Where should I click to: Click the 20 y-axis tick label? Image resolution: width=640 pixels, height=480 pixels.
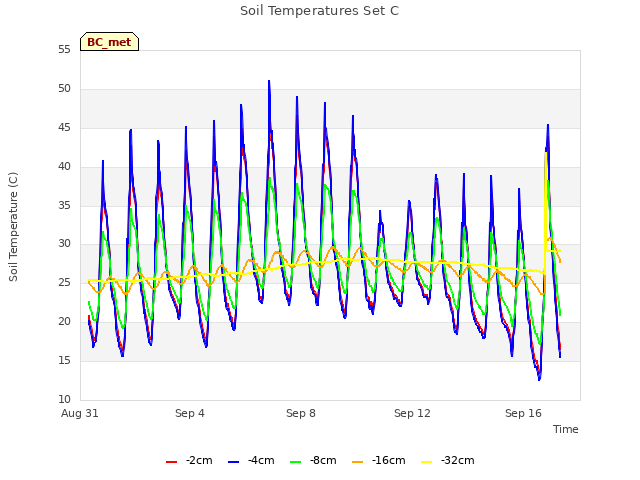64,322
